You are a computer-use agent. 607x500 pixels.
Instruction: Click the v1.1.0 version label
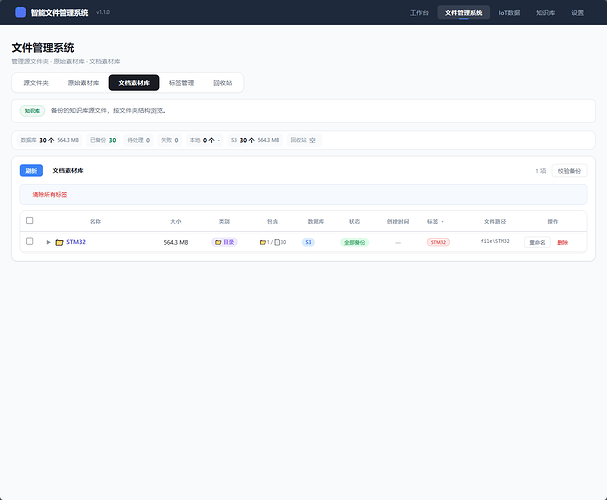pyautogui.click(x=103, y=12)
